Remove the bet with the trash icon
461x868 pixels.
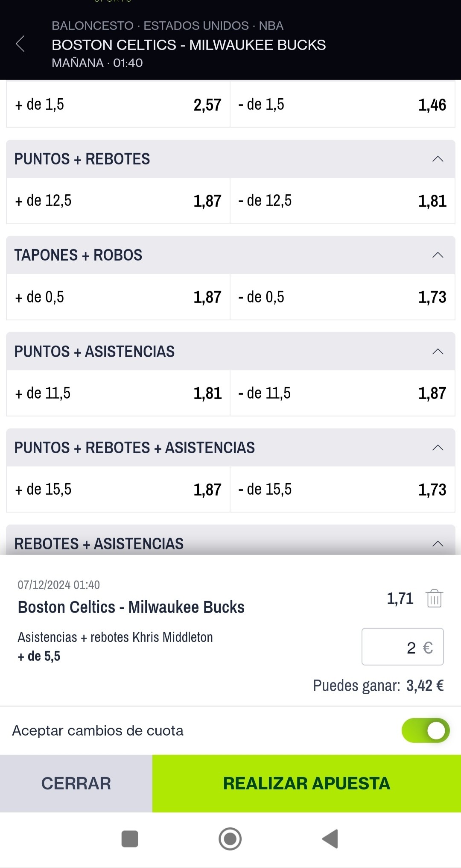(x=434, y=598)
